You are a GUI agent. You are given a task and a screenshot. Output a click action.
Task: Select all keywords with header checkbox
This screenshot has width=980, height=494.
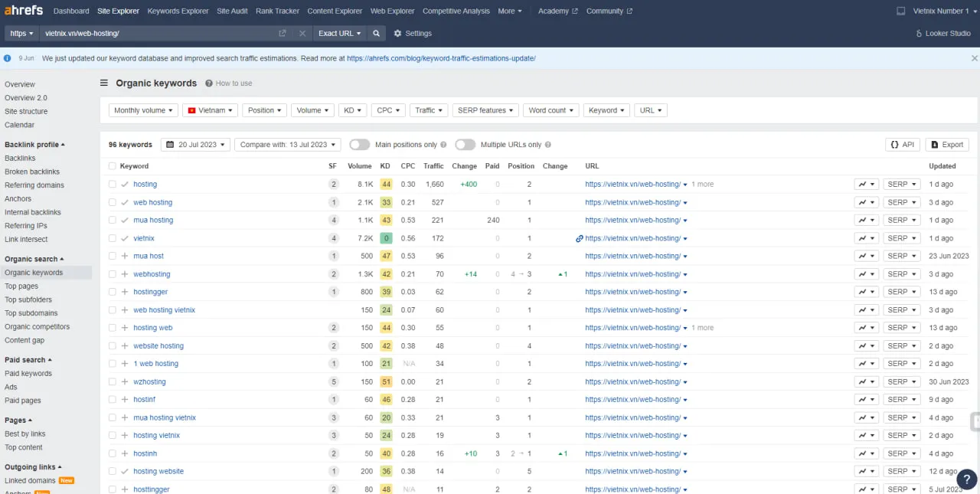(x=113, y=166)
